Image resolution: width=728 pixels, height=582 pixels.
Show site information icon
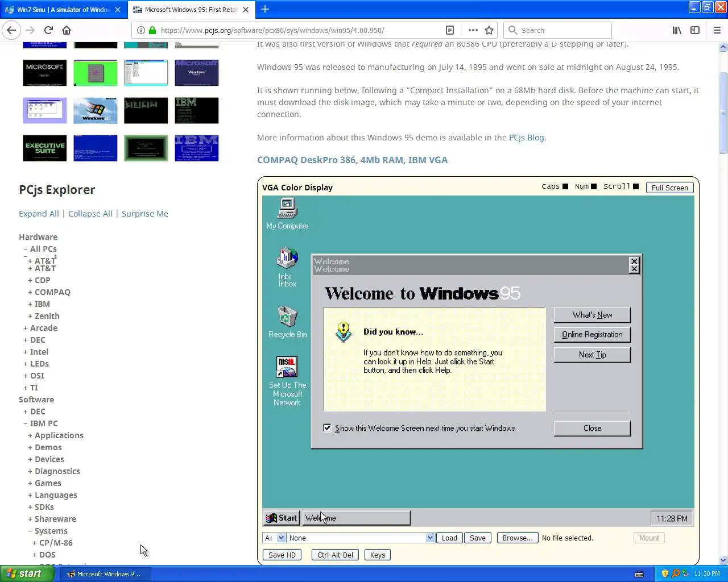tap(140, 30)
